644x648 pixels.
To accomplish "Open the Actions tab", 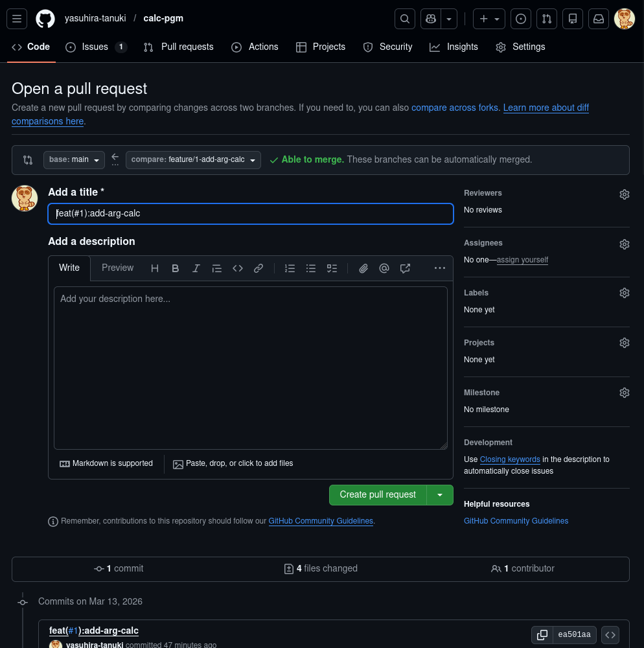I will tap(255, 47).
